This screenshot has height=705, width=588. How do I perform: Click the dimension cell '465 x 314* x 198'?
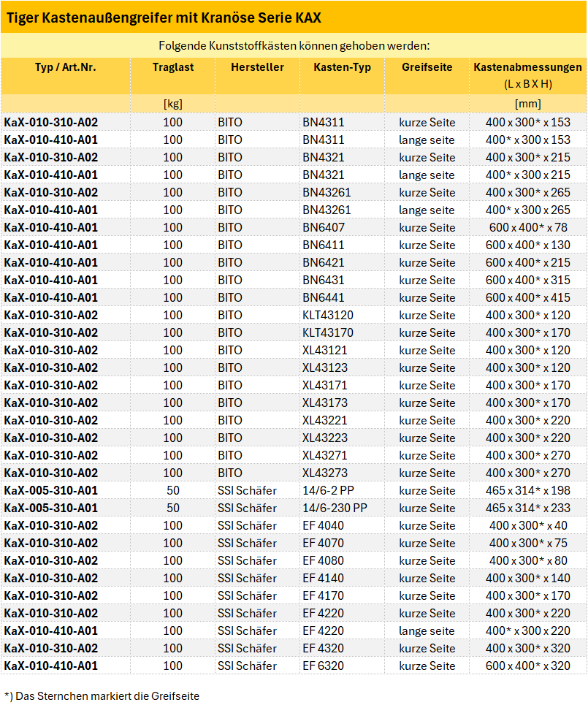point(527,490)
